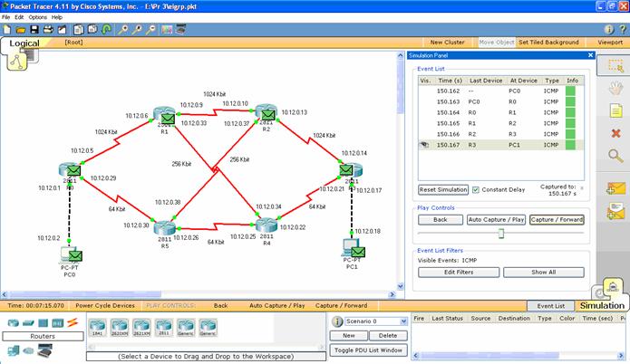Viewport: 630px width, 364px height.
Task: Click the Open file folder icon
Action: point(20,29)
